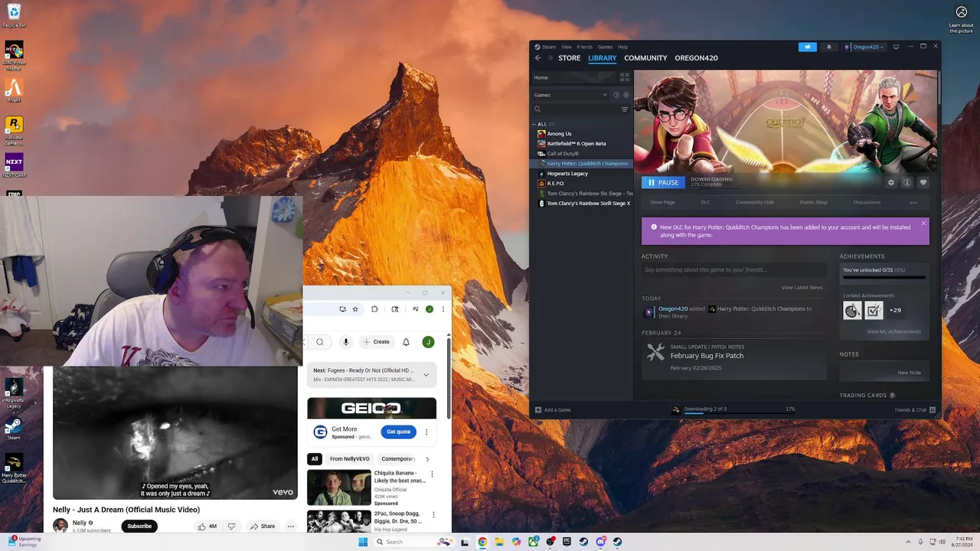This screenshot has height=551, width=980.
Task: Click the game info icon
Action: click(x=907, y=183)
